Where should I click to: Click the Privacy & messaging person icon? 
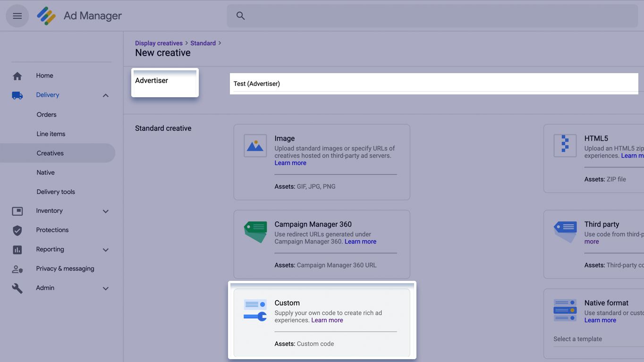click(17, 269)
